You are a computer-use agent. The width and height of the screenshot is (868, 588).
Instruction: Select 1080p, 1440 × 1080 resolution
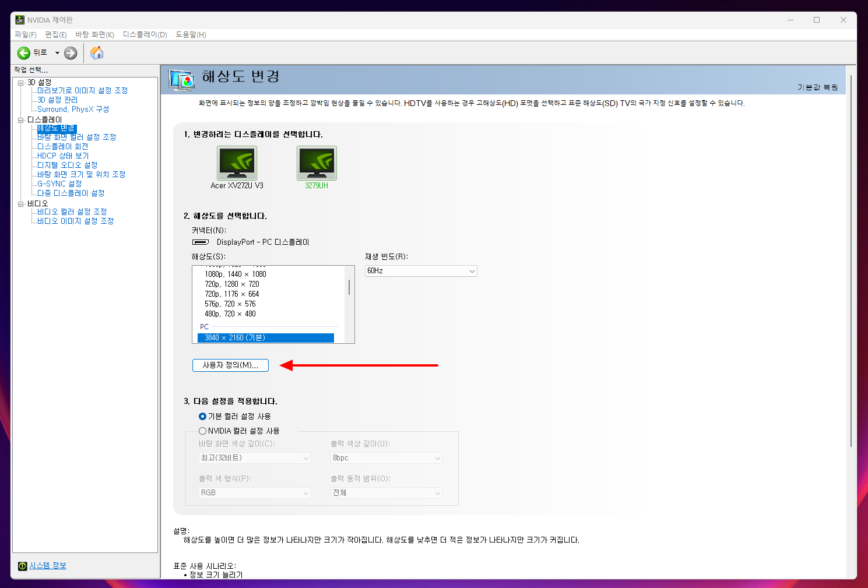coord(236,274)
